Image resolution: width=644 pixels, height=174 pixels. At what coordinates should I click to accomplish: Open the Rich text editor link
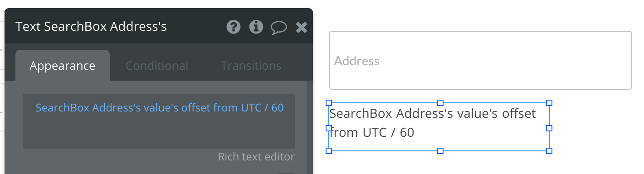pyautogui.click(x=256, y=157)
